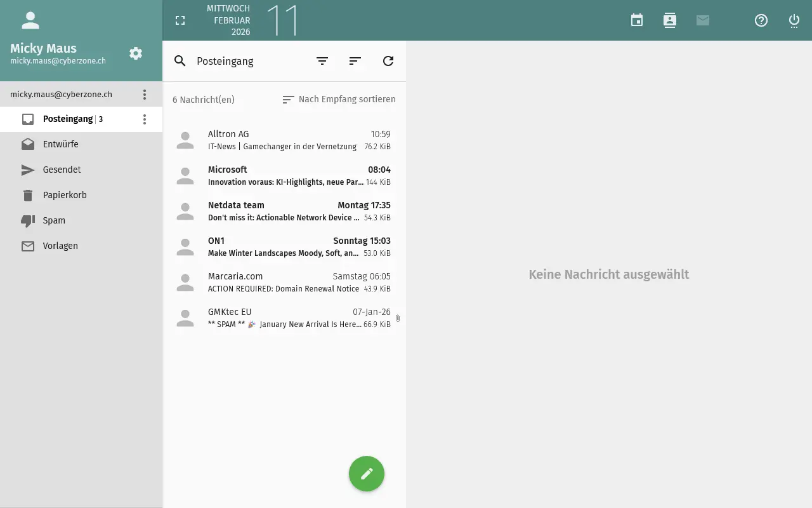Open settings gear next to Micky Maus
The image size is (812, 508).
(x=136, y=53)
